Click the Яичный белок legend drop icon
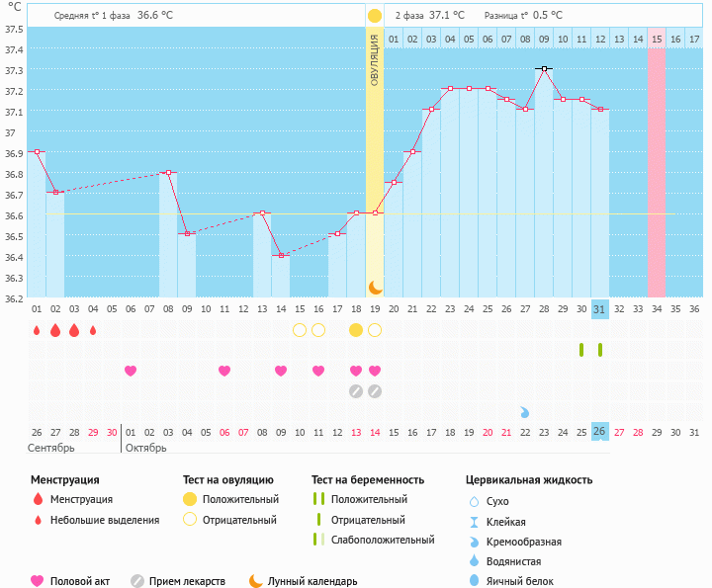 [474, 581]
